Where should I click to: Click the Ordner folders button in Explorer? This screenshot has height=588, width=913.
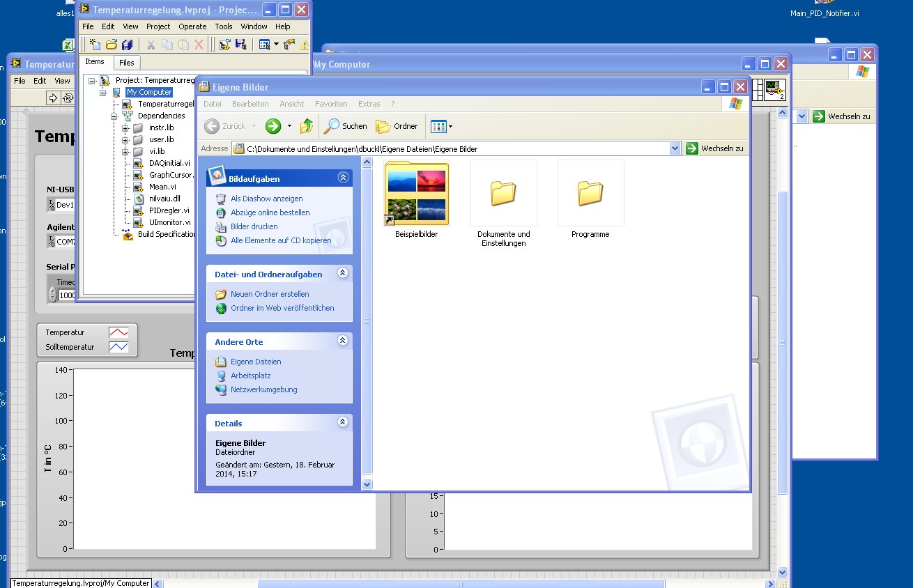397,126
